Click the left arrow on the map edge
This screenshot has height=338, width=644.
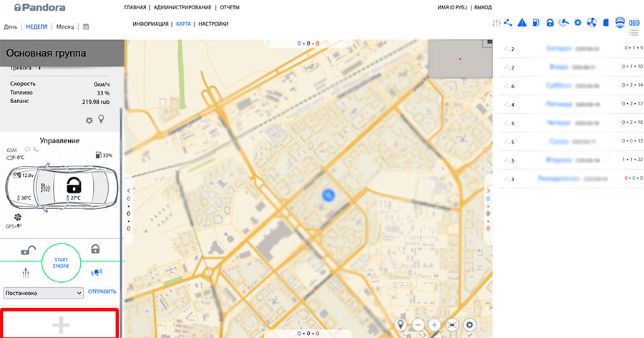coord(129,190)
